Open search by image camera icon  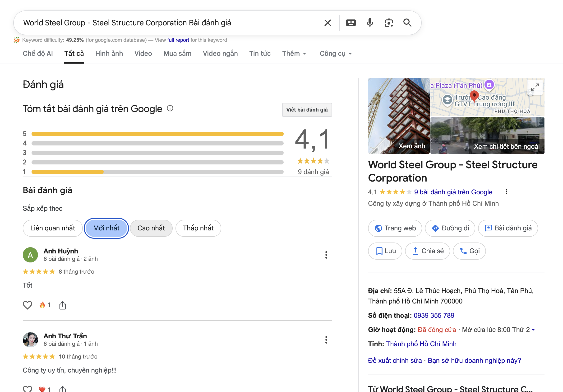[x=389, y=23]
